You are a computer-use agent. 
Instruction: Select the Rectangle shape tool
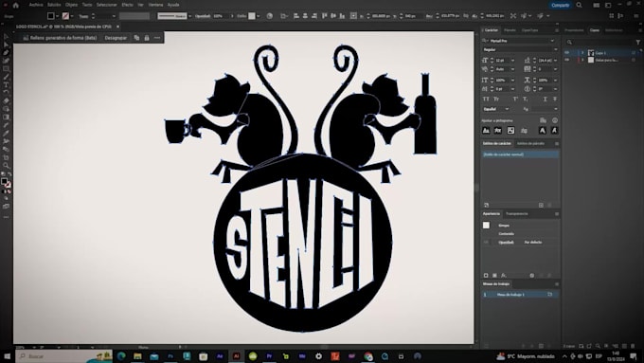(6, 68)
